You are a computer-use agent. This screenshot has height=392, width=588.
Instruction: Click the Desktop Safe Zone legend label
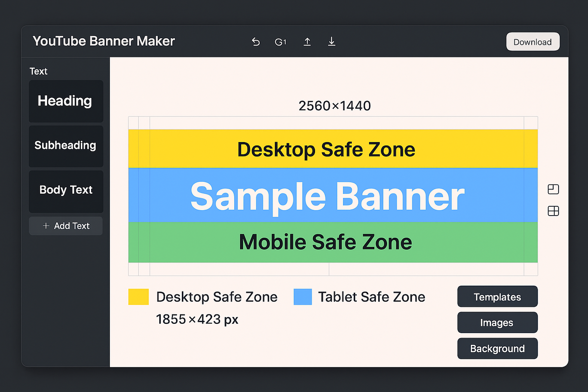coord(217,297)
